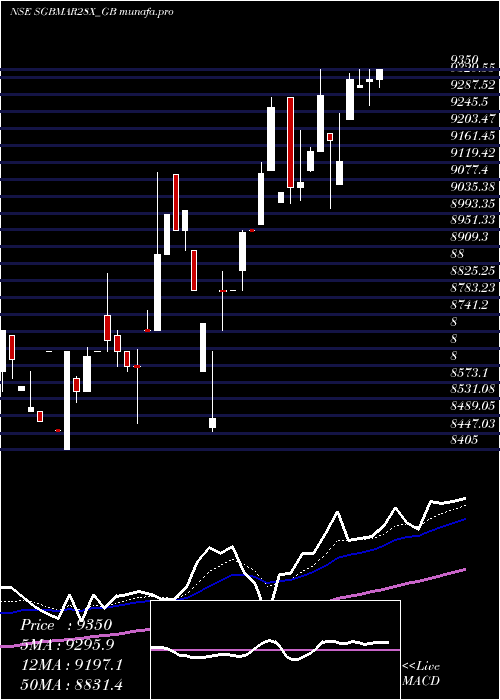Viewport: 500px width, 700px height.
Task: Click the <<Live MACD label
Action: point(421,673)
